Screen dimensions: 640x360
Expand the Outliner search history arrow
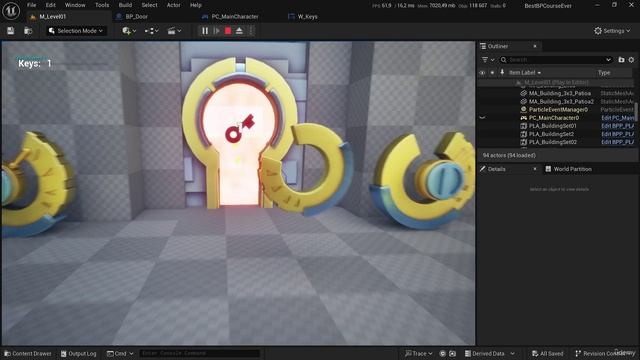pyautogui.click(x=609, y=60)
